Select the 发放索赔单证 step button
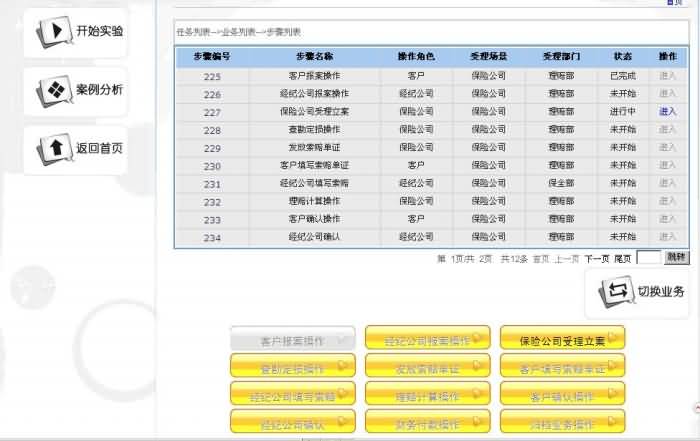Screen dimensions: 700x441 click(x=427, y=366)
